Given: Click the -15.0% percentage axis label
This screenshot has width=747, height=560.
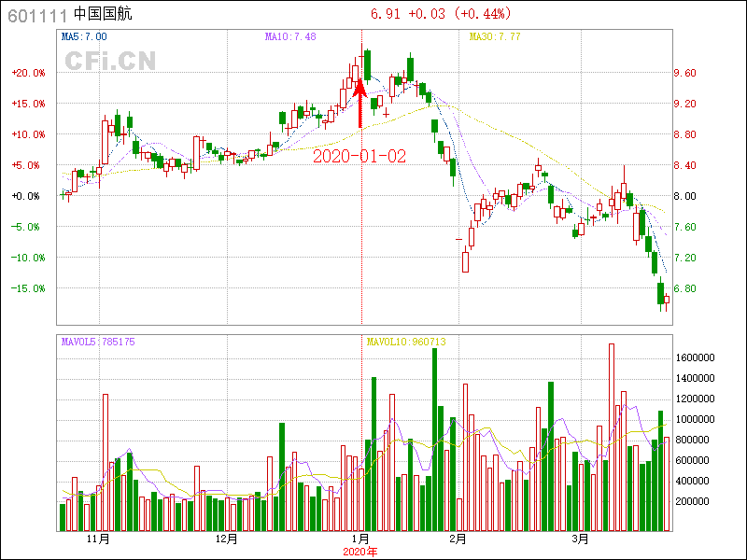Looking at the screenshot, I should pos(29,288).
